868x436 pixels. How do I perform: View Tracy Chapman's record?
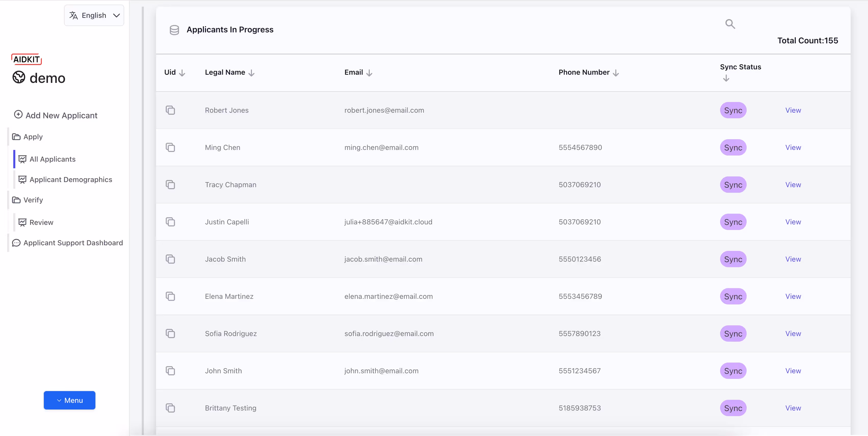click(x=793, y=185)
